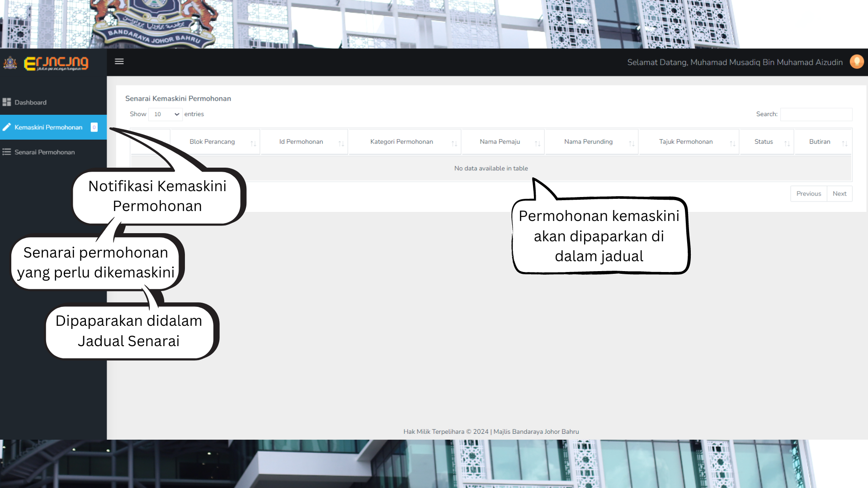868x488 pixels.
Task: Sort table by Id Permohonan column
Action: (x=301, y=141)
